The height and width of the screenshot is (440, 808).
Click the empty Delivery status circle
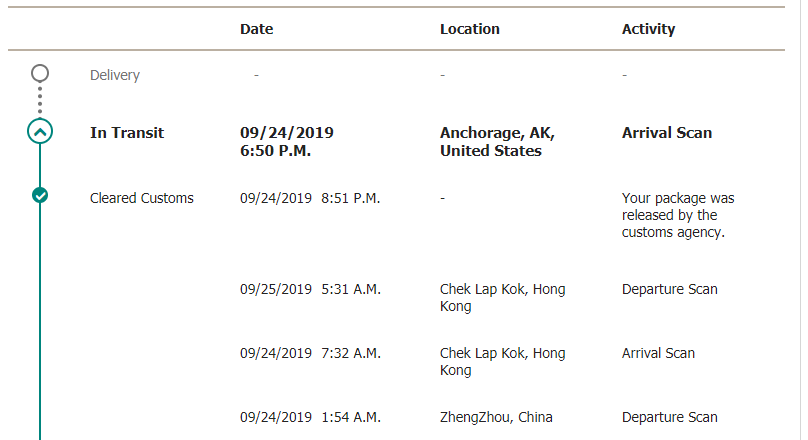click(x=40, y=73)
